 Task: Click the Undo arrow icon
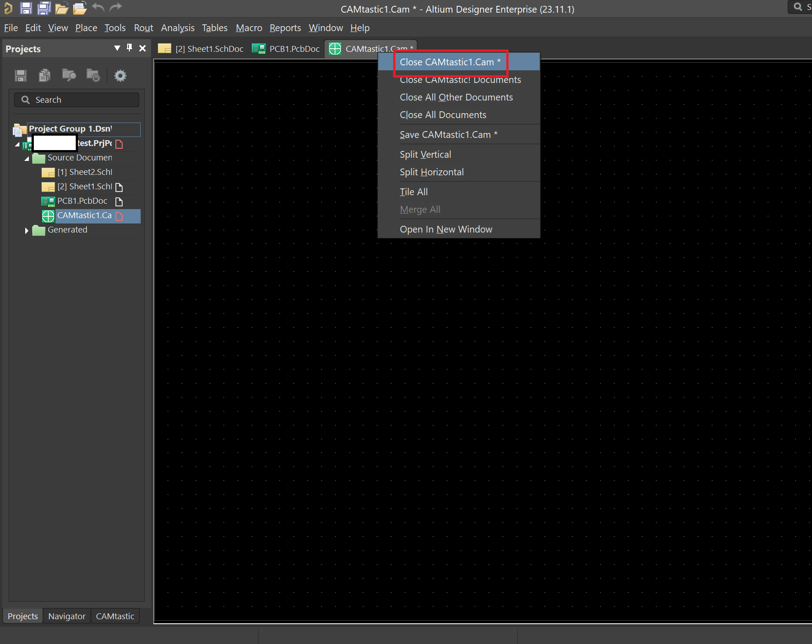98,7
